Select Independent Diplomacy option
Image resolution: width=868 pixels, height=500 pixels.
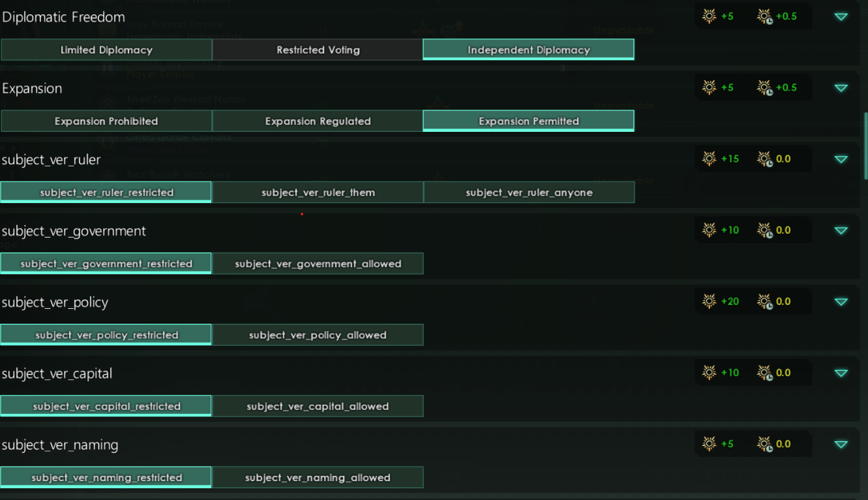point(529,50)
